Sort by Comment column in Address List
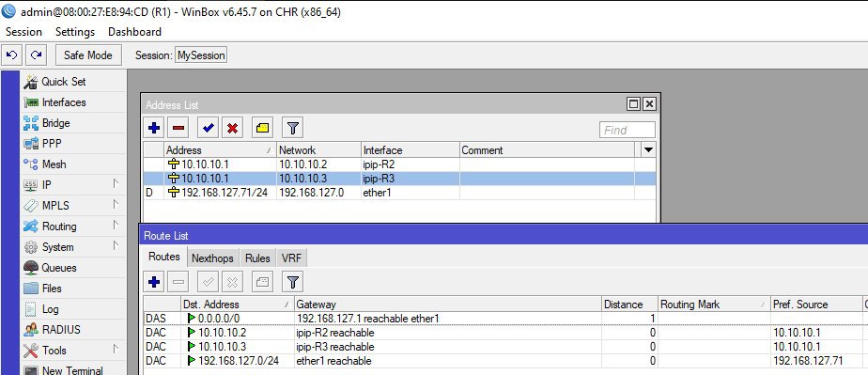The width and height of the screenshot is (868, 375). pyautogui.click(x=547, y=150)
